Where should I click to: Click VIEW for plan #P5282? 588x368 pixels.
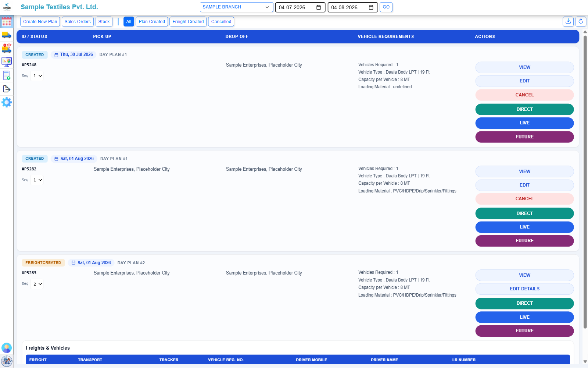pyautogui.click(x=524, y=171)
